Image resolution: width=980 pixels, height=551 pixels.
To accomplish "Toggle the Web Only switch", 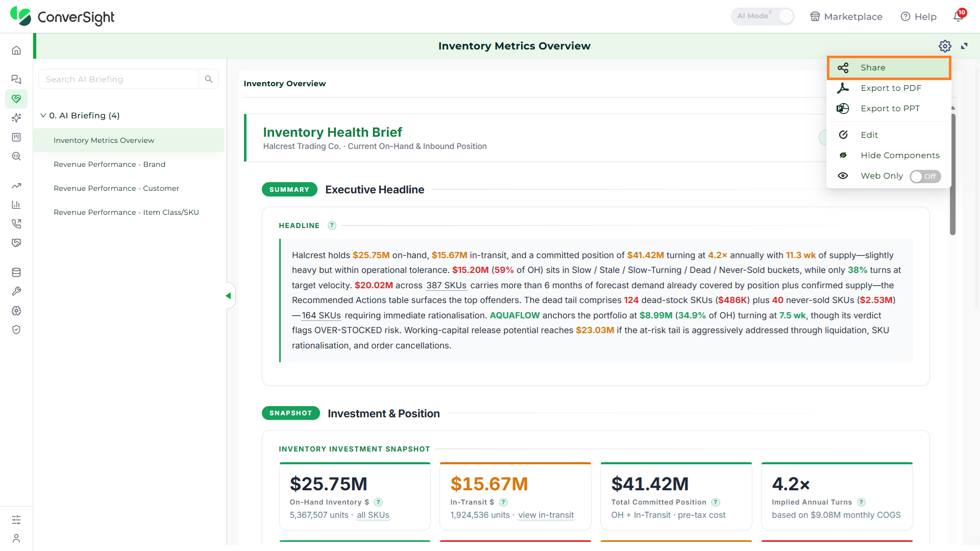I will pos(925,177).
